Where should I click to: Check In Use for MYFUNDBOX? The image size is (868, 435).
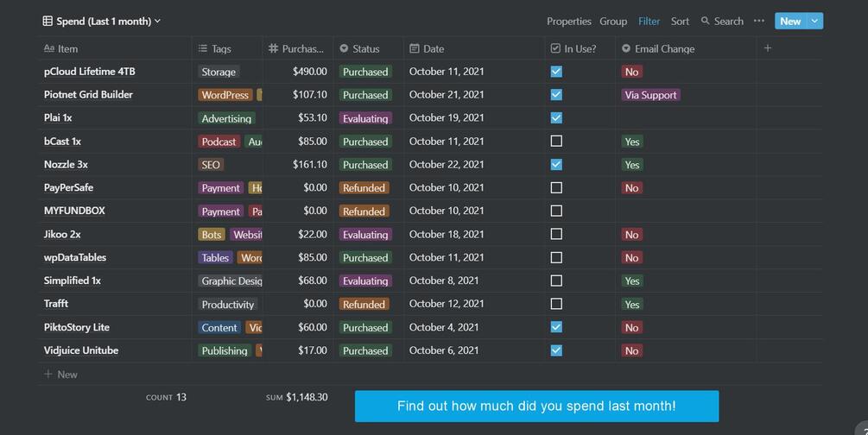(x=556, y=211)
